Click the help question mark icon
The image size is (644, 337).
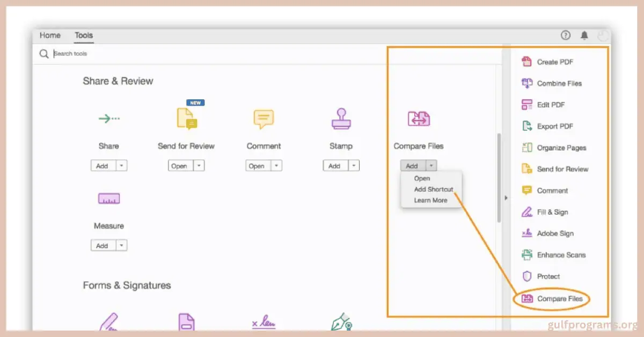click(x=566, y=35)
